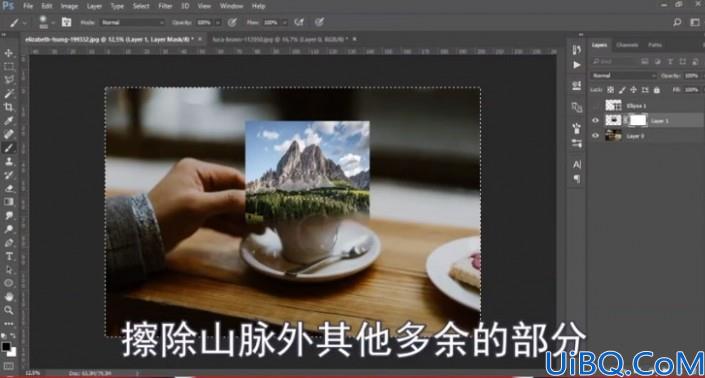Open the Actions panel play icon
The width and height of the screenshot is (705, 378).
577,65
